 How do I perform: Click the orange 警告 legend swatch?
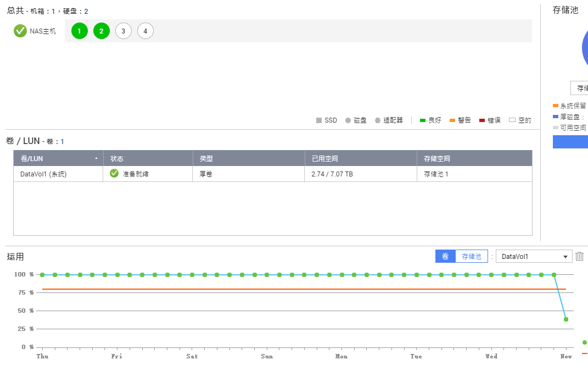pos(452,120)
